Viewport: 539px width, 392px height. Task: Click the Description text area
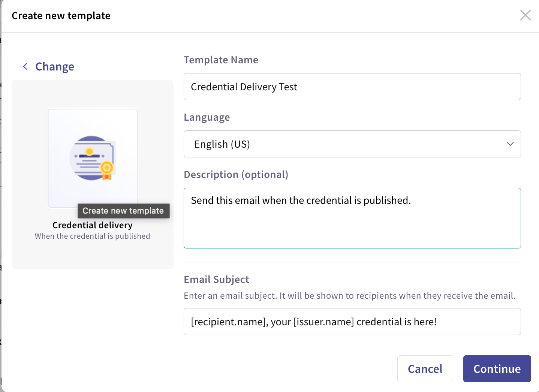[352, 218]
